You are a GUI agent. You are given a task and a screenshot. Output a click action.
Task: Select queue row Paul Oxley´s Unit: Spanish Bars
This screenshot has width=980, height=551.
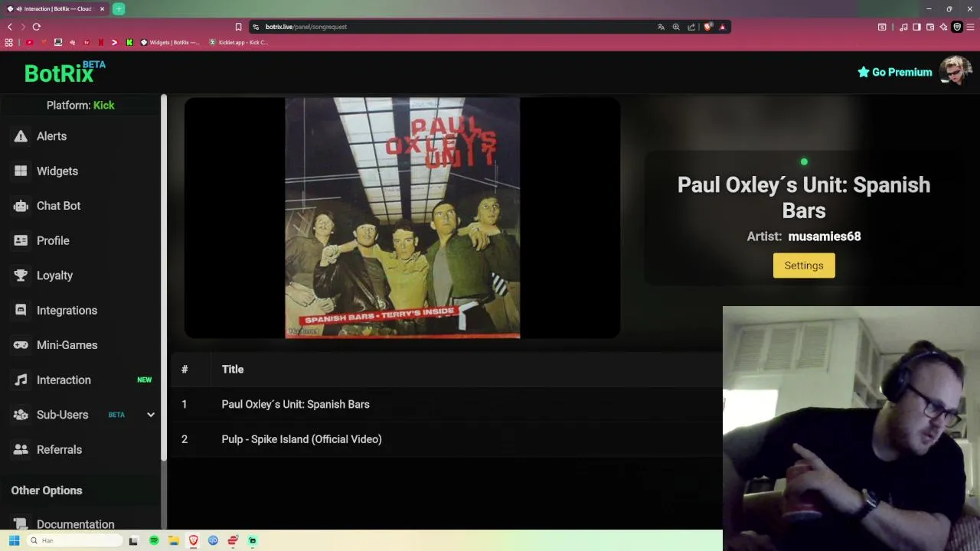coord(446,404)
